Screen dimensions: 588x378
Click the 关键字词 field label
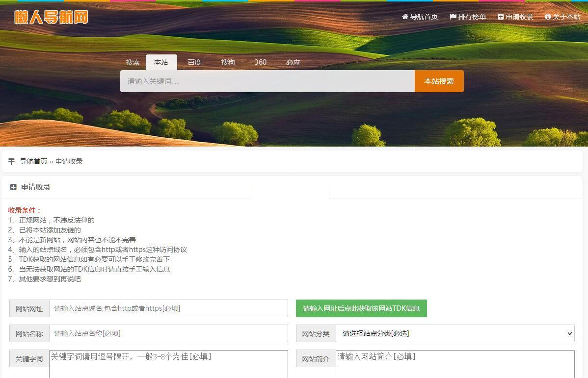29,359
